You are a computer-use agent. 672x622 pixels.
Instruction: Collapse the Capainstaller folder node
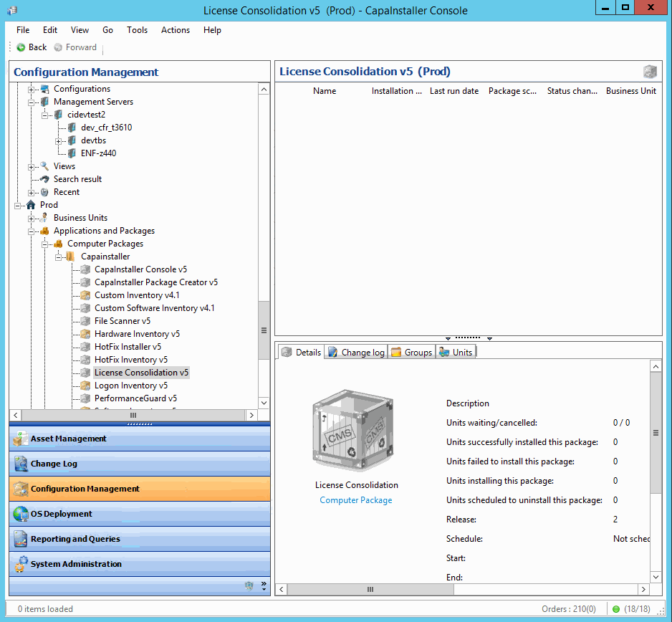(x=59, y=257)
